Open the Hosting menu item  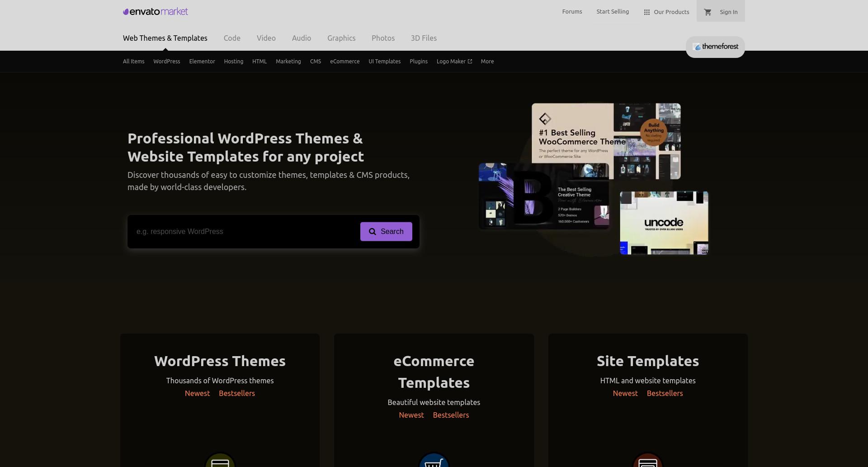point(234,62)
